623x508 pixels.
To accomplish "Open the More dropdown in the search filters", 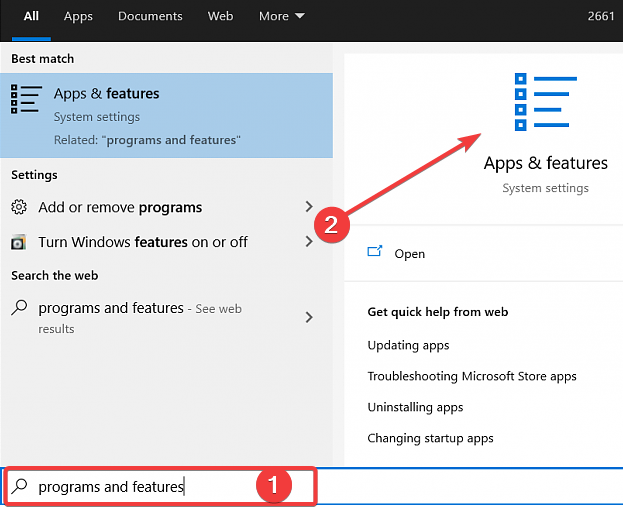I will tap(282, 16).
